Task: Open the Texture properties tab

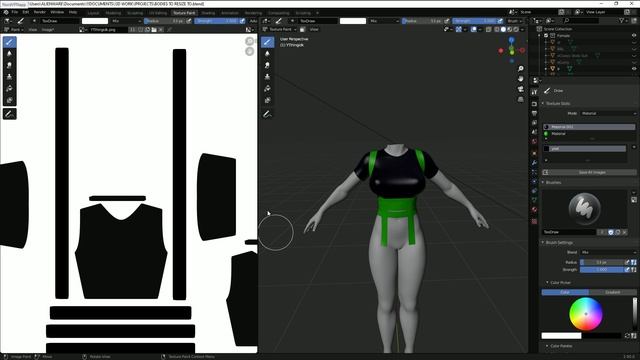Action: [534, 221]
